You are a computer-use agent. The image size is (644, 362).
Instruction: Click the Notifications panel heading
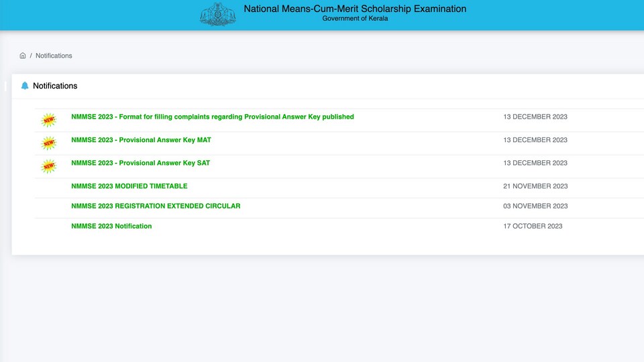(55, 86)
